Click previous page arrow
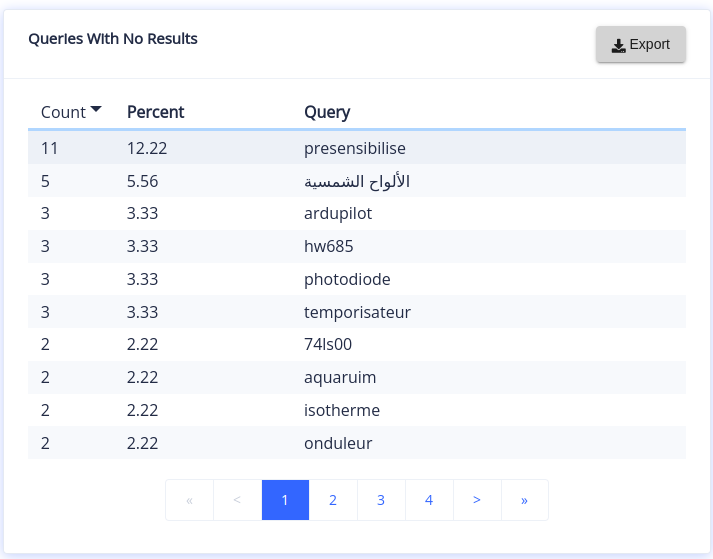713x559 pixels. [x=237, y=500]
